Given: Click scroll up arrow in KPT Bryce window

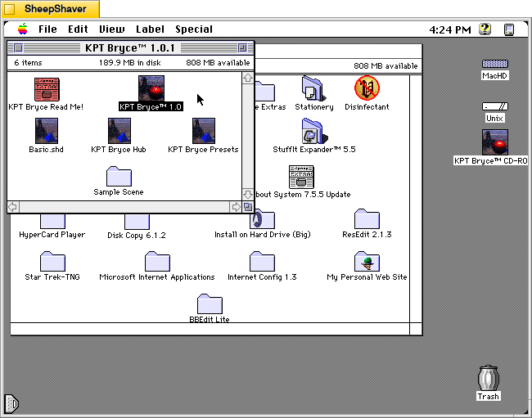Looking at the screenshot, I should (x=248, y=78).
